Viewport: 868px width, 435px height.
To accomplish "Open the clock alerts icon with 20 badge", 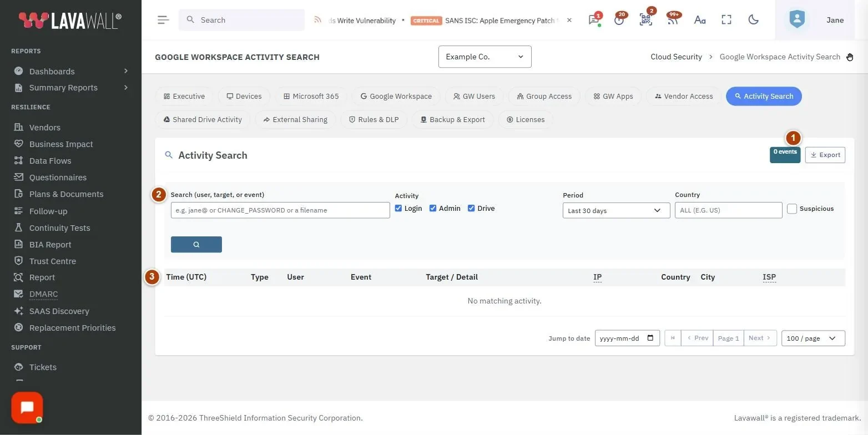I will tap(619, 20).
